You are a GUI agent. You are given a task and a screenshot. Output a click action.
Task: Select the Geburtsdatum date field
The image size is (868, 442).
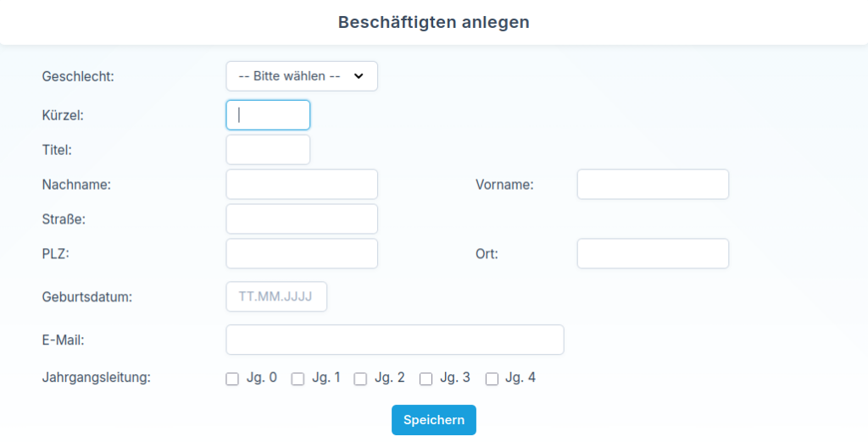pos(276,297)
